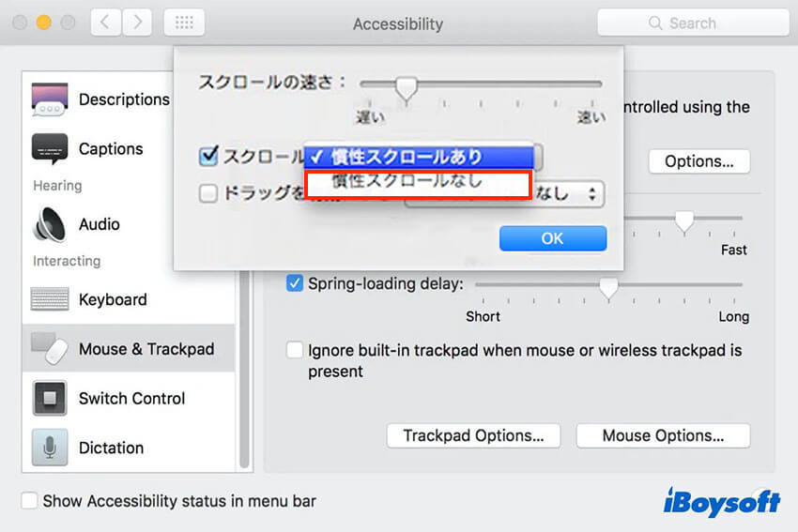Screen dimensions: 798x532
Task: Click the double-click speed slider thumb near Fast
Action: coord(684,221)
